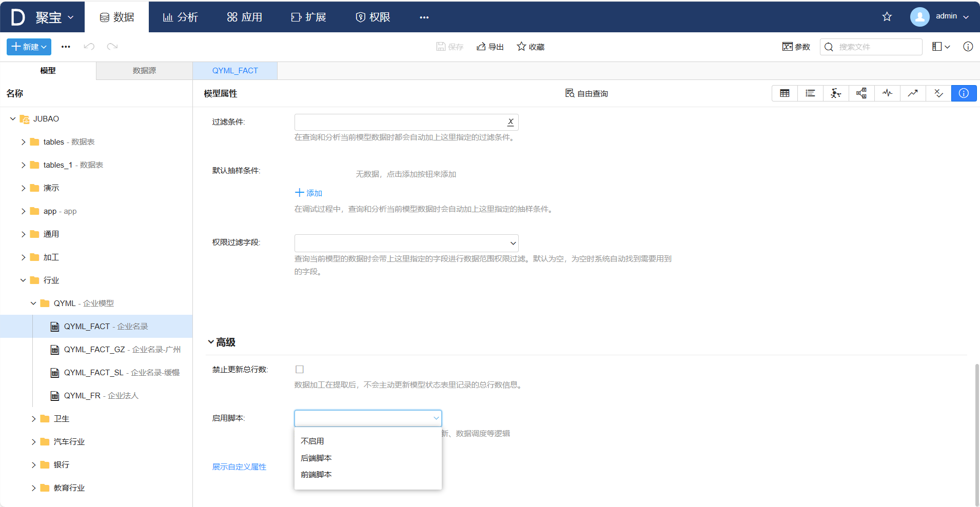This screenshot has height=507, width=980.
Task: Expand the 教育行业 folder
Action: click(33, 488)
